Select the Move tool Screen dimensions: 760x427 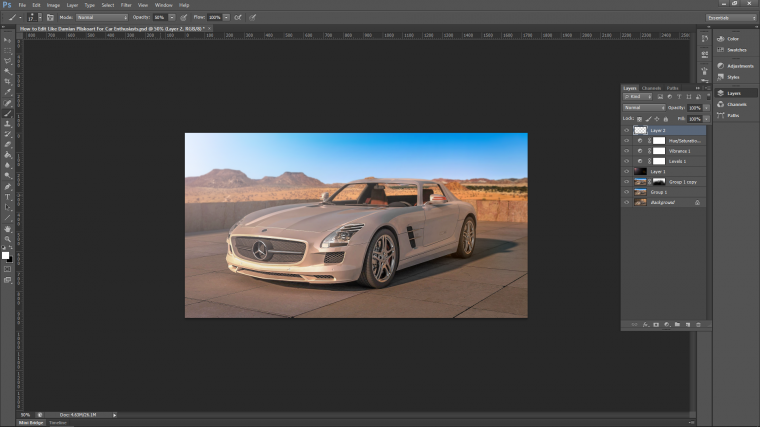pyautogui.click(x=7, y=40)
